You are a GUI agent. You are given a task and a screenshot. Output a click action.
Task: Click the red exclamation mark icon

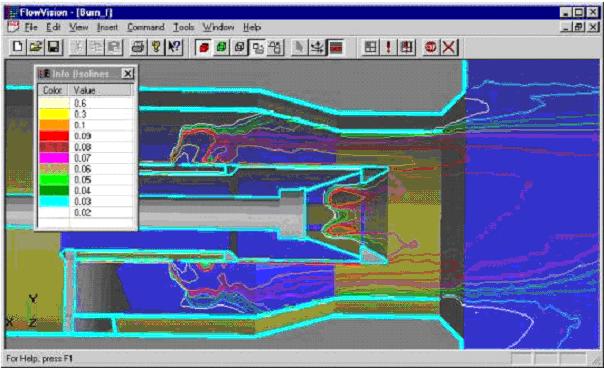click(388, 47)
